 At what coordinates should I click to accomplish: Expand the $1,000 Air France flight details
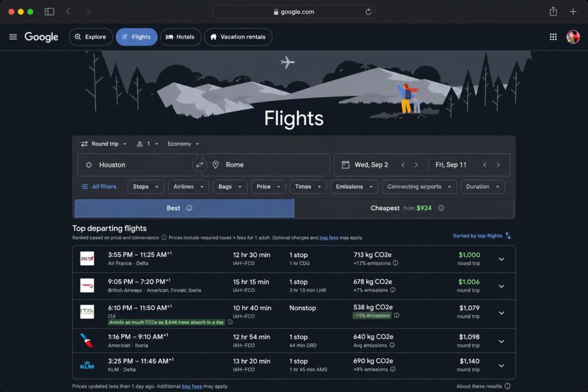point(501,259)
